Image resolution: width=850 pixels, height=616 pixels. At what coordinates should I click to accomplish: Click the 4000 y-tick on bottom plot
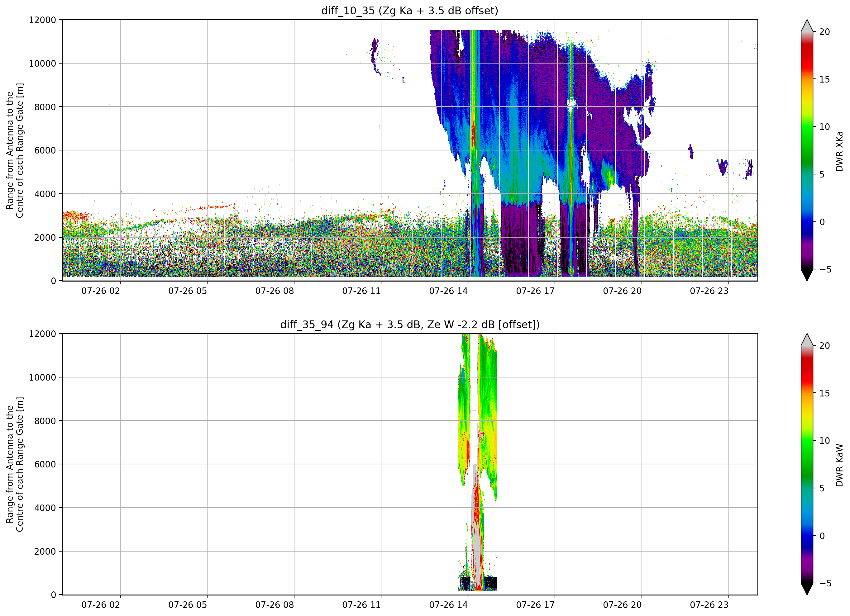[x=45, y=508]
